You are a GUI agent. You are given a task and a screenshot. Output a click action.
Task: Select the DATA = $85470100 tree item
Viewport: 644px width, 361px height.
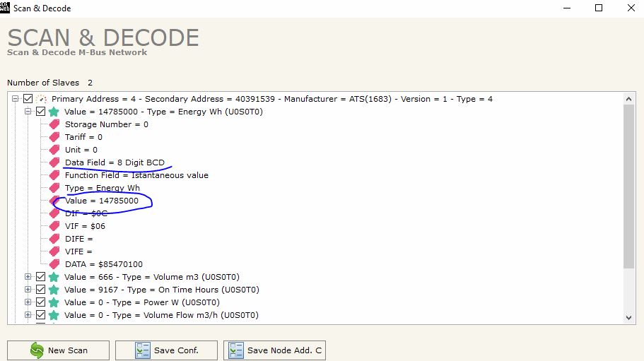click(x=103, y=264)
